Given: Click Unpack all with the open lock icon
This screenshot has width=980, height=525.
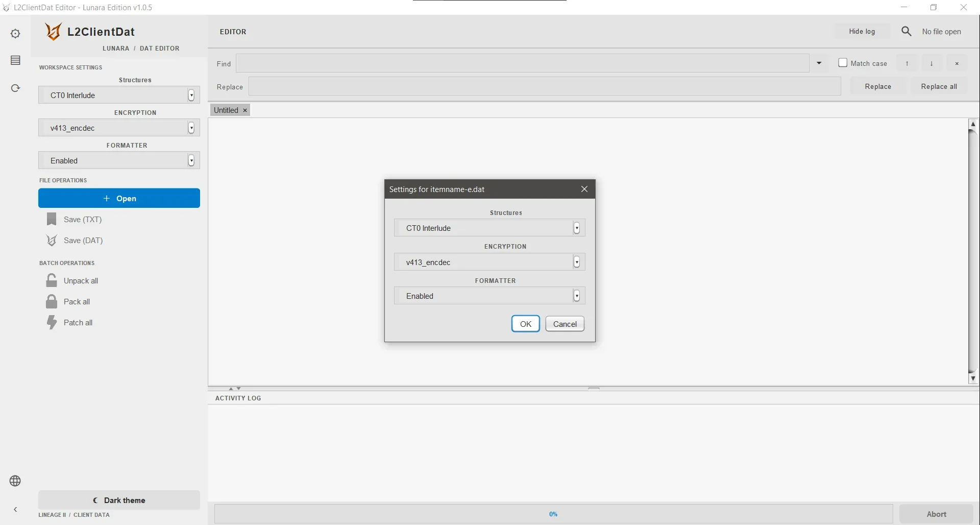Looking at the screenshot, I should tap(72, 281).
